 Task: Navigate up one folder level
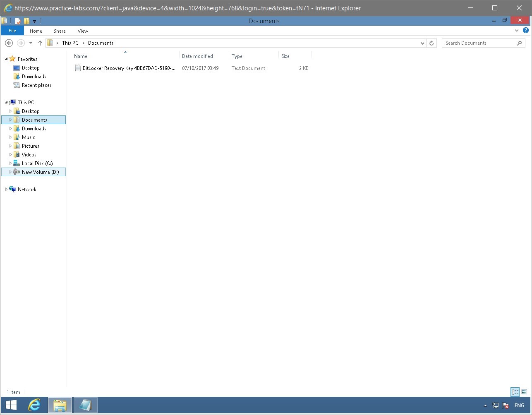tap(40, 43)
